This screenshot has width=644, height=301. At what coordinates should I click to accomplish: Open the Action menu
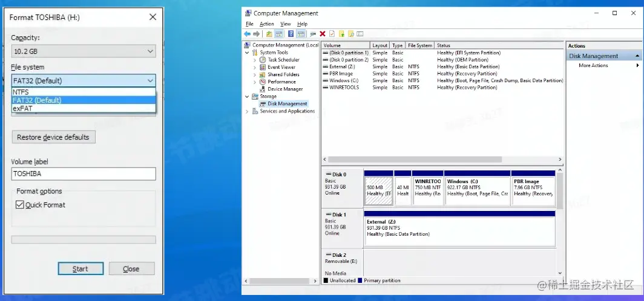[266, 24]
